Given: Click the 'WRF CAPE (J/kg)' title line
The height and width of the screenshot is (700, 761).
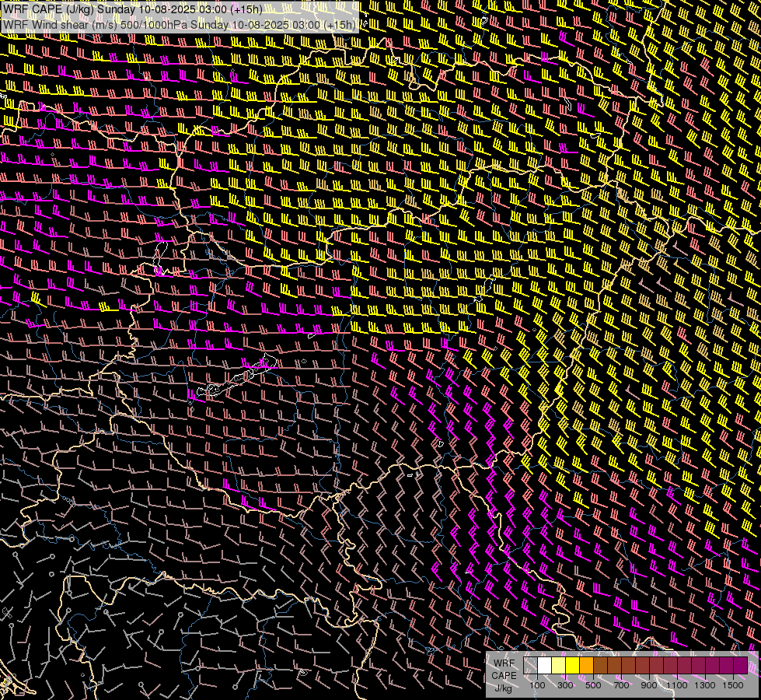Looking at the screenshot, I should (132, 9).
